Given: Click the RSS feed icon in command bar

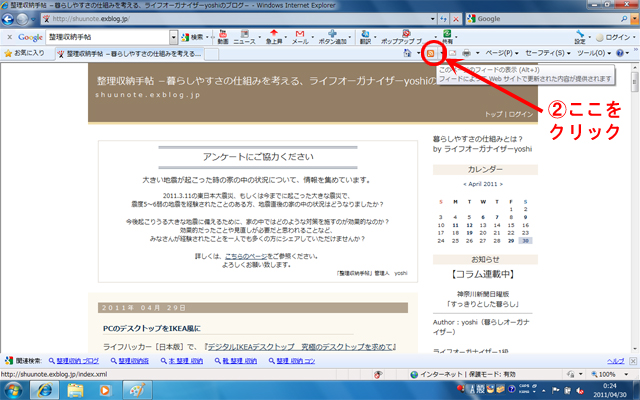Looking at the screenshot, I should [430, 53].
